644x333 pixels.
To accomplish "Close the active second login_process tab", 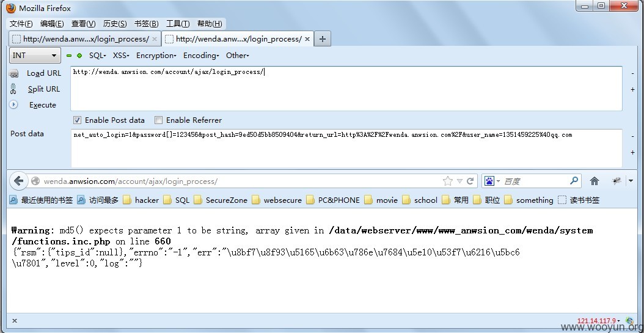I will coord(307,39).
